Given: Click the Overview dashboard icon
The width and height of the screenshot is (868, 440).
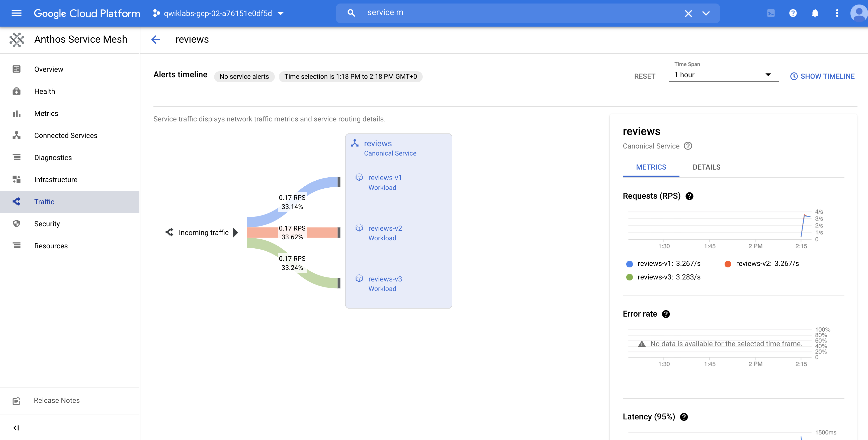Looking at the screenshot, I should (17, 69).
